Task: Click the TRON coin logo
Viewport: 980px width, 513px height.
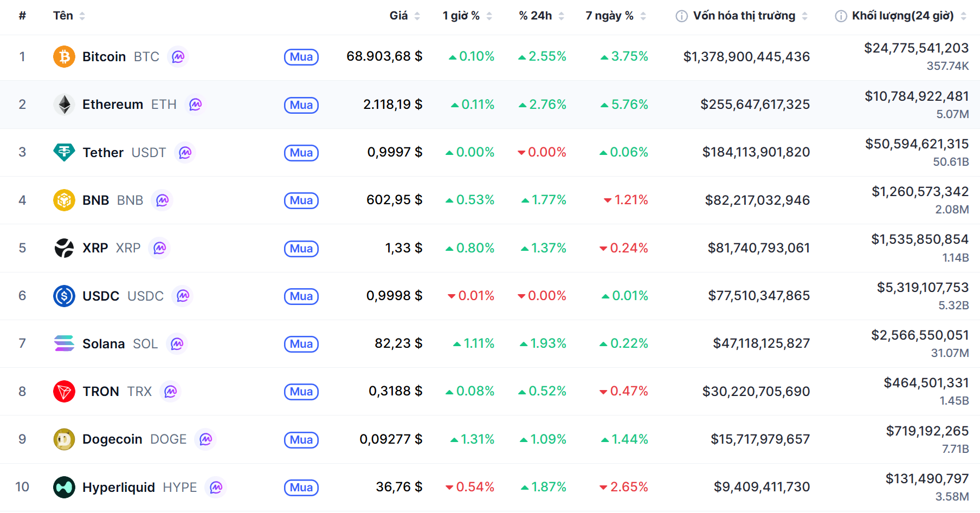Action: tap(64, 391)
